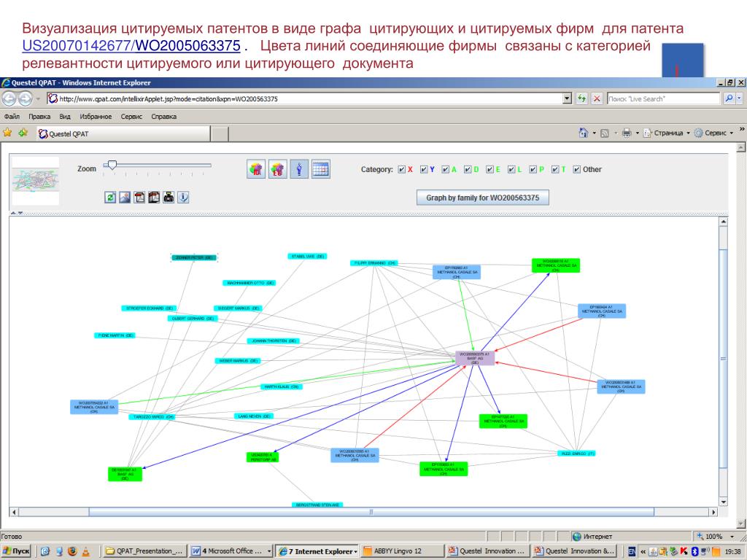The image size is (747, 560).
Task: Uncheck the Other category checkbox
Action: (576, 169)
